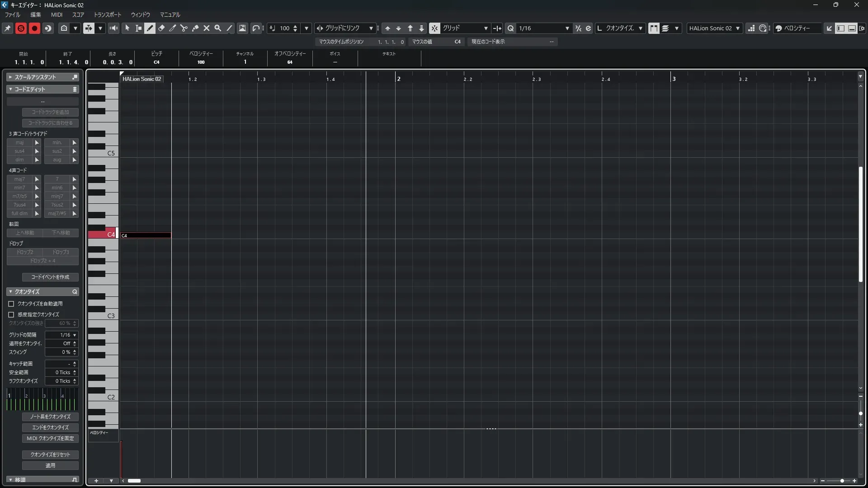The height and width of the screenshot is (488, 868).
Task: Toggle the Snap on/off button
Action: coord(434,28)
